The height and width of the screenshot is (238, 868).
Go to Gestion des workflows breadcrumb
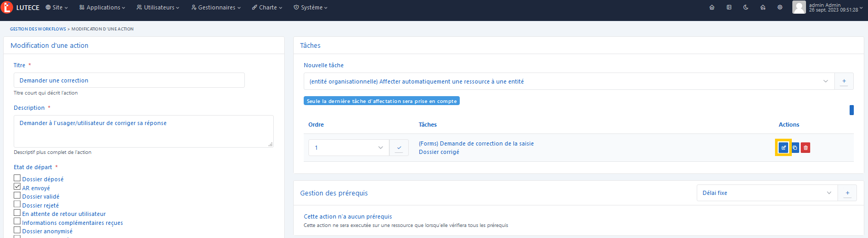[38, 29]
